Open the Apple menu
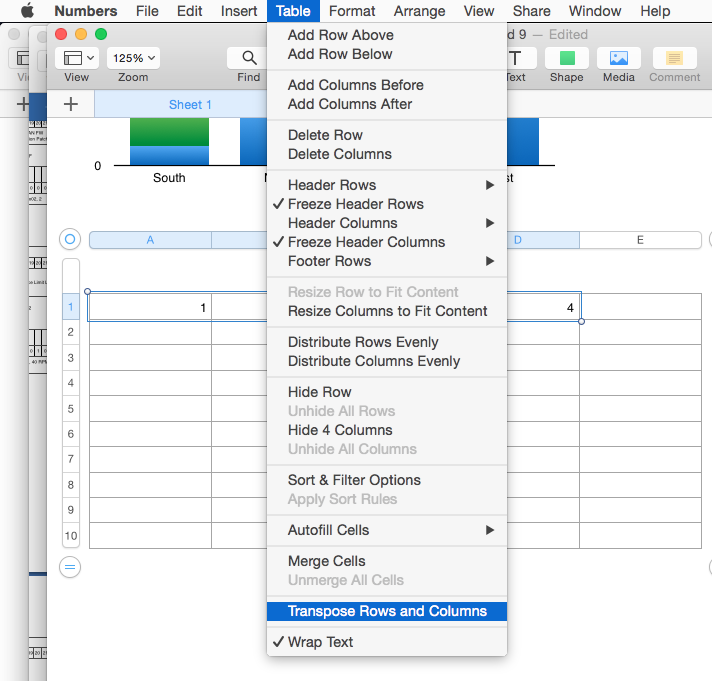 click(27, 10)
